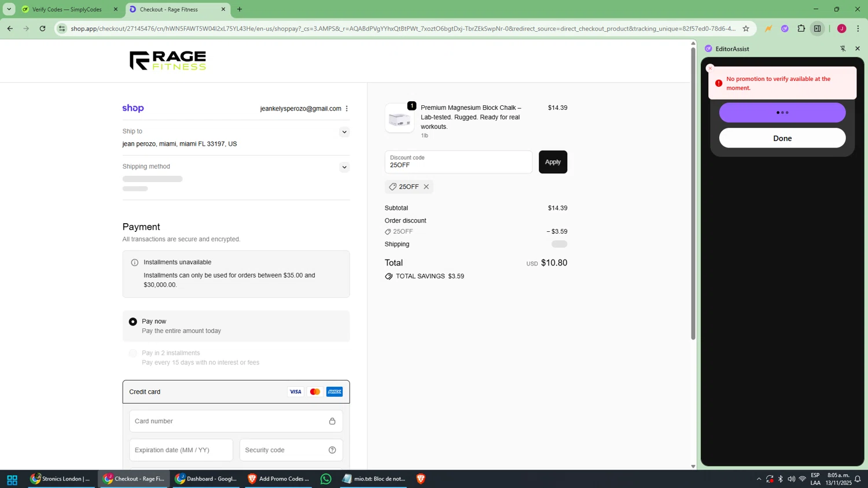Screen dimensions: 868x488
Task: Select Pay in 2 installments option
Action: point(133,353)
